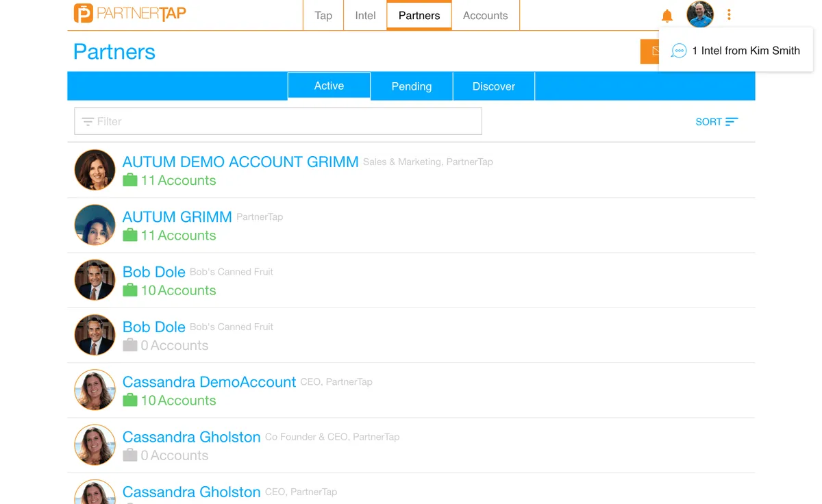Screen dimensions: 822x504
Task: Click AUTUM DEMO ACCOUNT GRIMM's avatar photo
Action: point(95,170)
